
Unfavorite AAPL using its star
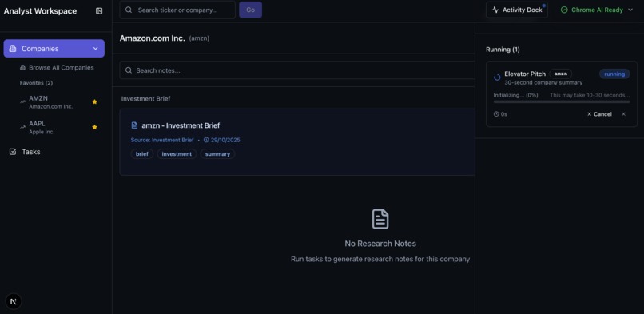click(94, 127)
